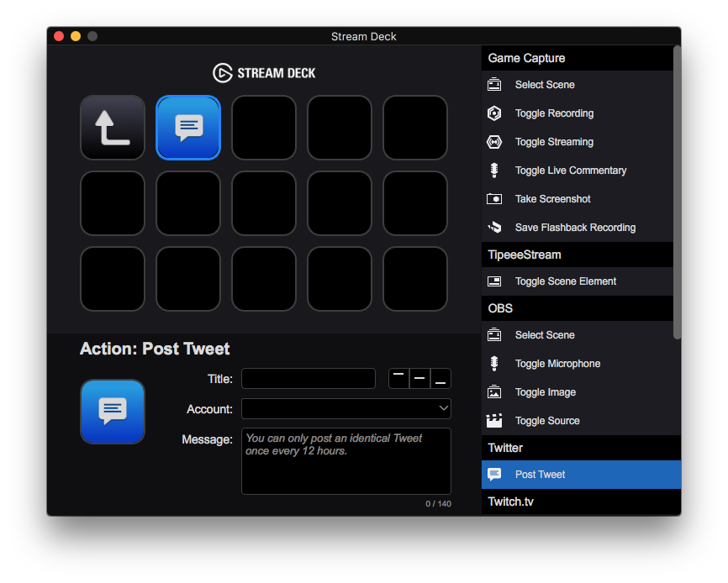This screenshot has height=583, width=728.
Task: Select the blue Post Tweet key on deck
Action: pos(188,128)
